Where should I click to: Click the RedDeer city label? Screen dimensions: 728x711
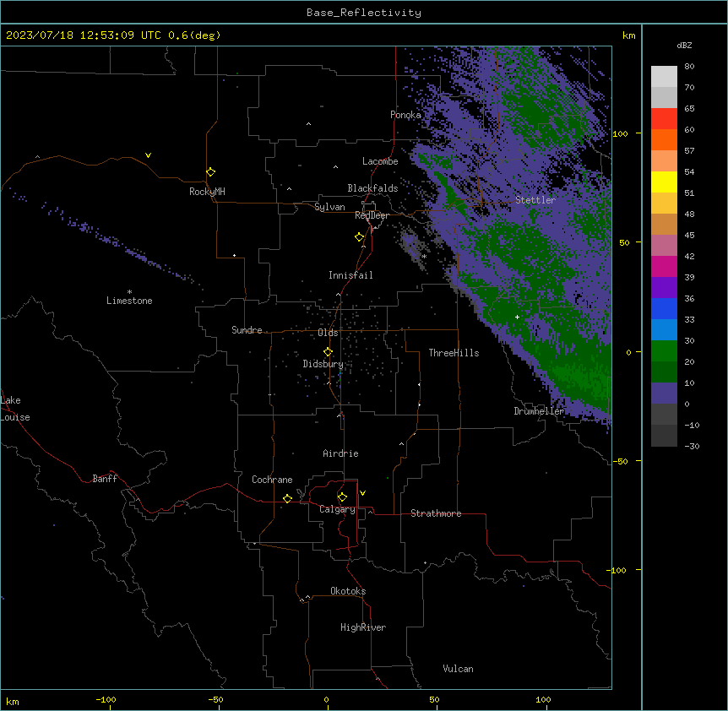tap(372, 215)
